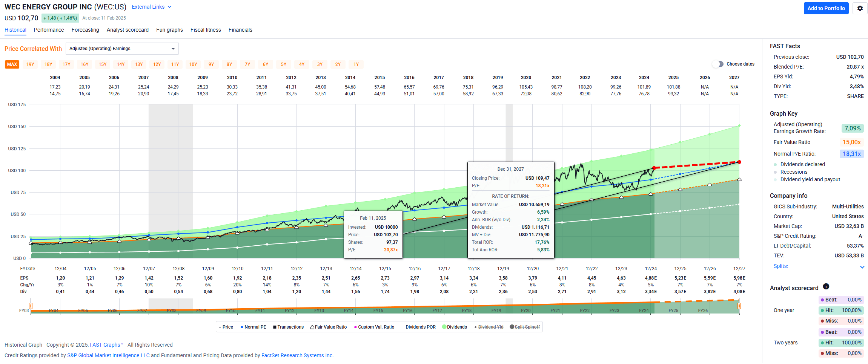This screenshot has height=364, width=868.
Task: Open the settings gear icon
Action: [x=860, y=8]
